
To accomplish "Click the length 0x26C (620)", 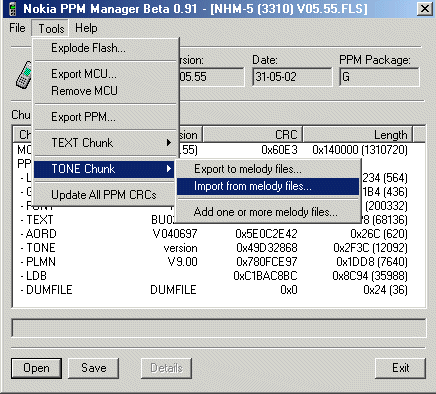I will coord(379,234).
